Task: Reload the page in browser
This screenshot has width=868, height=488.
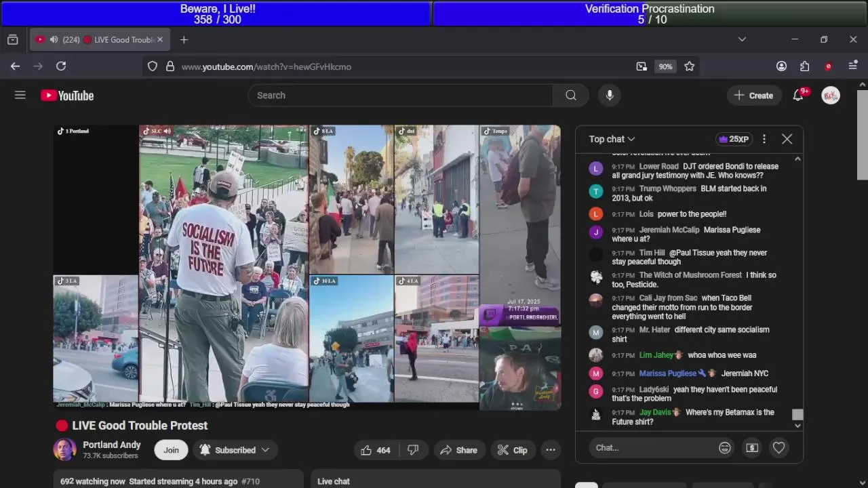Action: pyautogui.click(x=61, y=66)
